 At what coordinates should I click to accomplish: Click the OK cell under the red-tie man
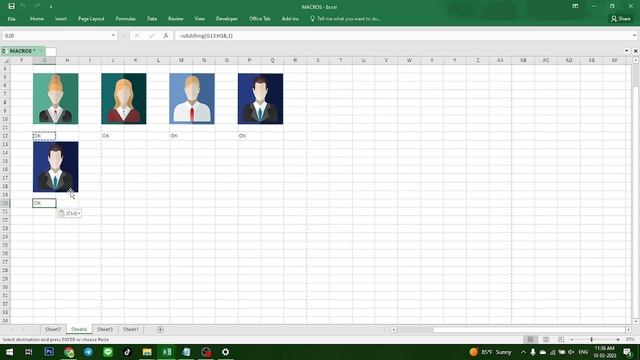[x=181, y=136]
